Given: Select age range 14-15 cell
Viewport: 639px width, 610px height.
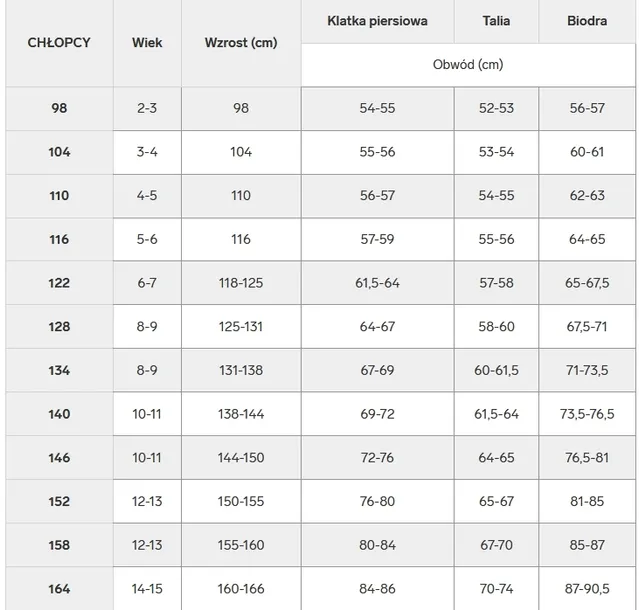Looking at the screenshot, I should coord(147,589).
